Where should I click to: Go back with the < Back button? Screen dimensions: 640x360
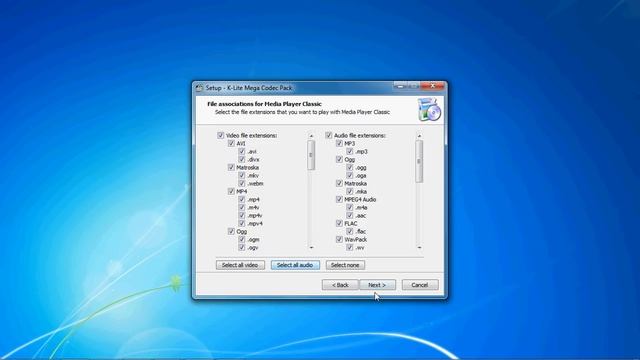pyautogui.click(x=340, y=285)
